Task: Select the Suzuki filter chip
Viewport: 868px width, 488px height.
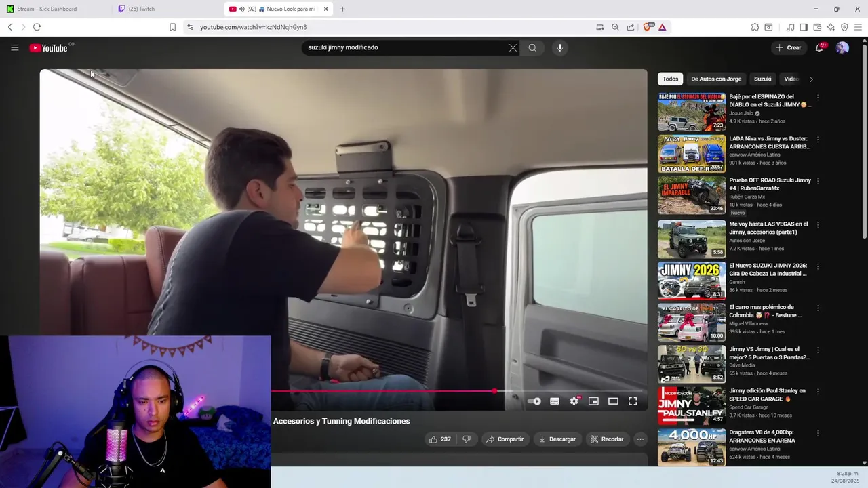Action: coord(763,79)
